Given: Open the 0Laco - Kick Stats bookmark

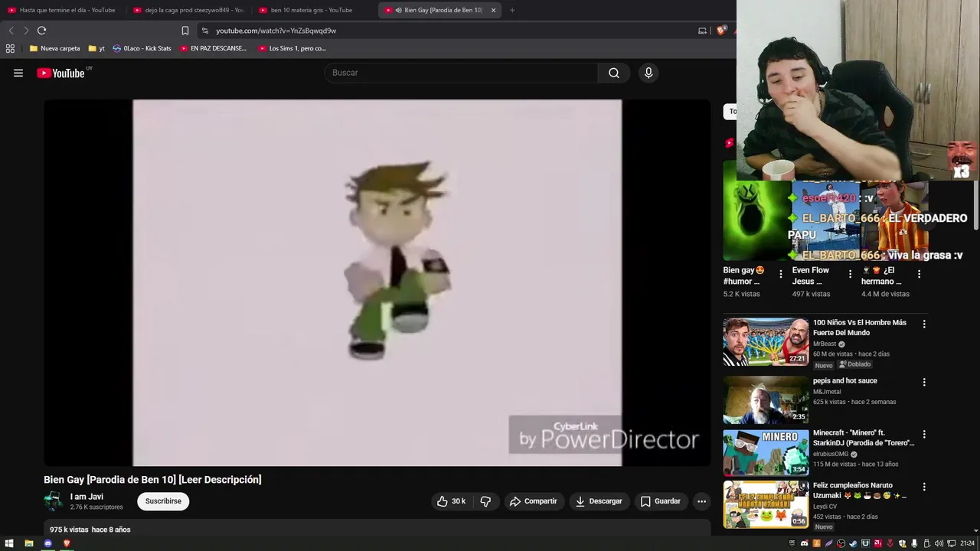Looking at the screenshot, I should click(142, 48).
